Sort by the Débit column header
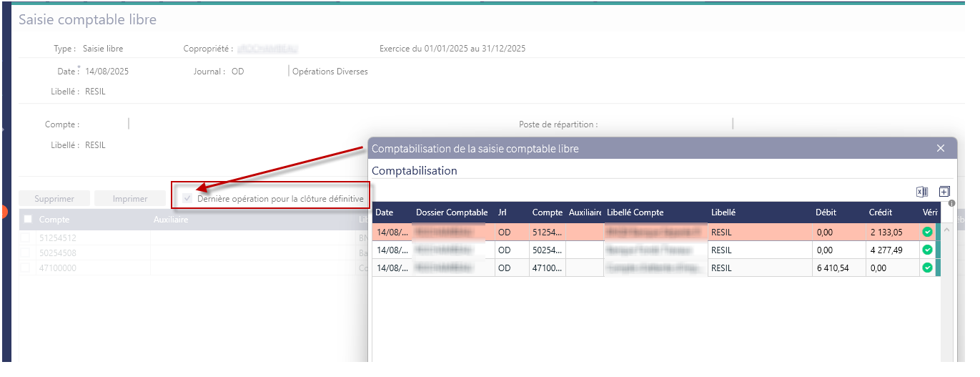The height and width of the screenshot is (377, 980). [826, 212]
